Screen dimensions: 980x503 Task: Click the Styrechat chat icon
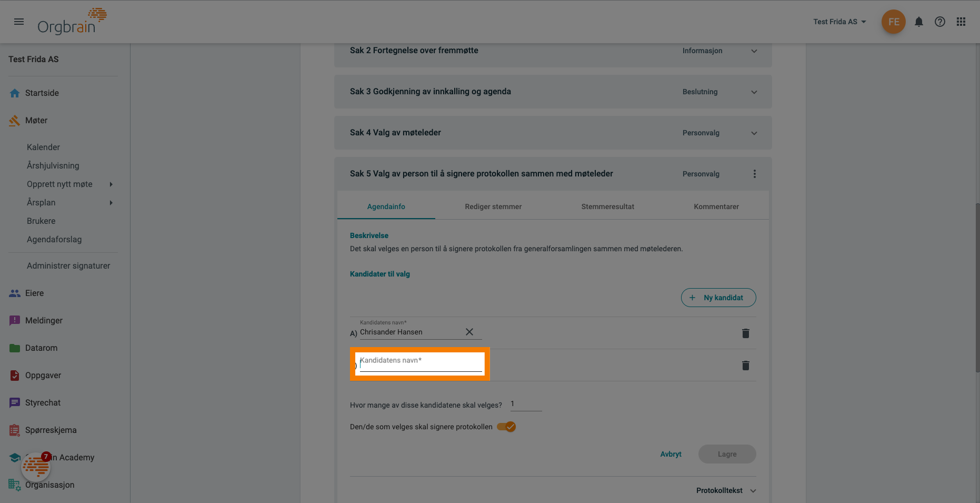(15, 403)
